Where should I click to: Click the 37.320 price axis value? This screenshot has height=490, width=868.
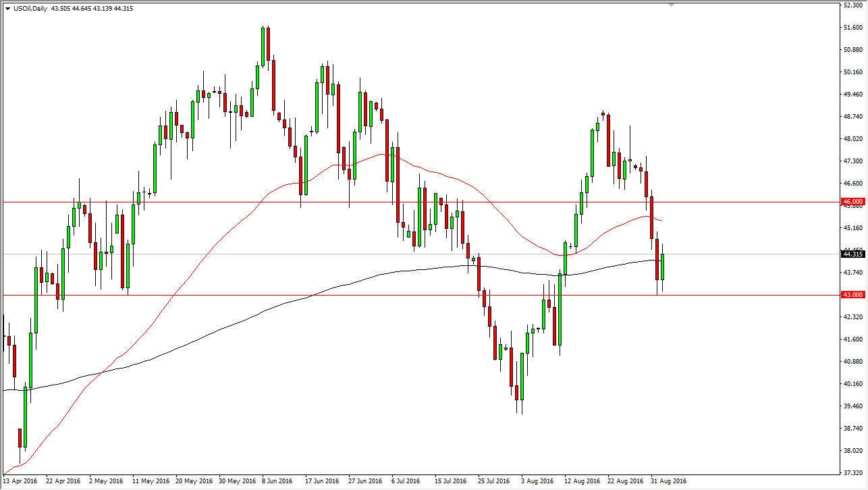tap(853, 473)
